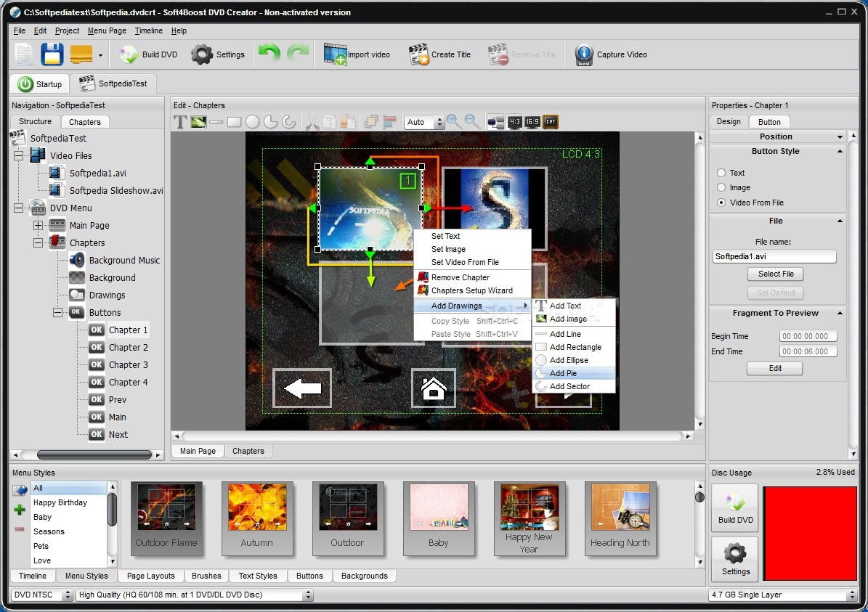This screenshot has width=868, height=612.
Task: Click the green Undo arrow
Action: (x=269, y=54)
